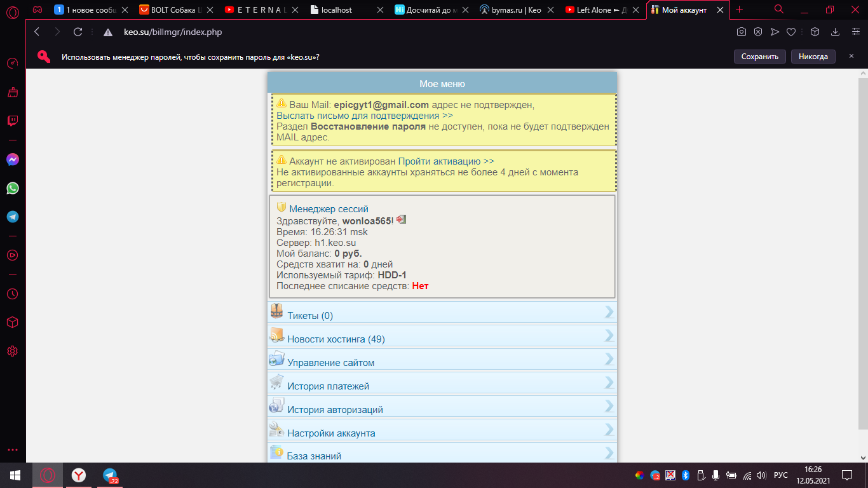Open Opera sidebar settings gear
868x488 pixels.
click(12, 351)
